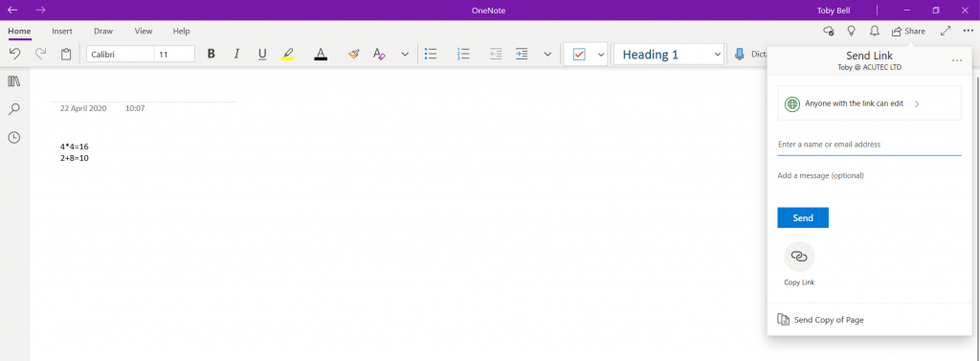Screen dimensions: 980x361
Task: Click the Paste clipboard icon
Action: (x=66, y=55)
